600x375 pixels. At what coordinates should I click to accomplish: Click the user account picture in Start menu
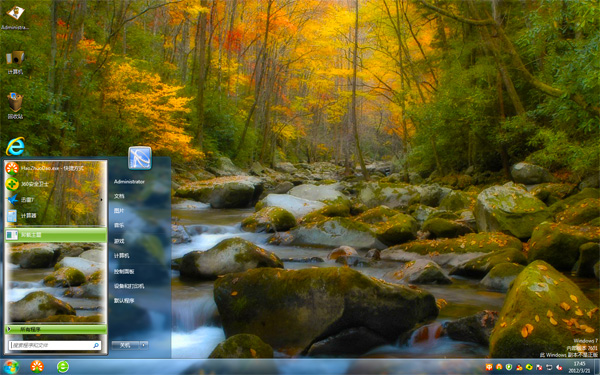click(140, 158)
